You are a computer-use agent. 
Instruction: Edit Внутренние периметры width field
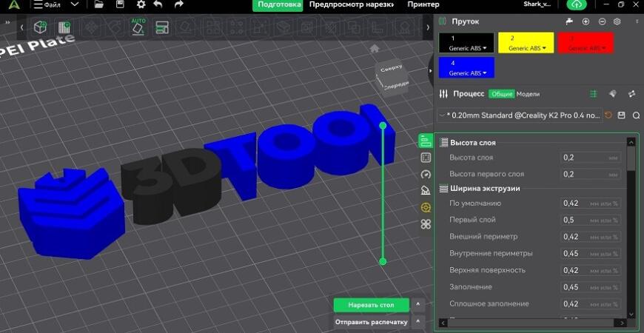pos(591,254)
